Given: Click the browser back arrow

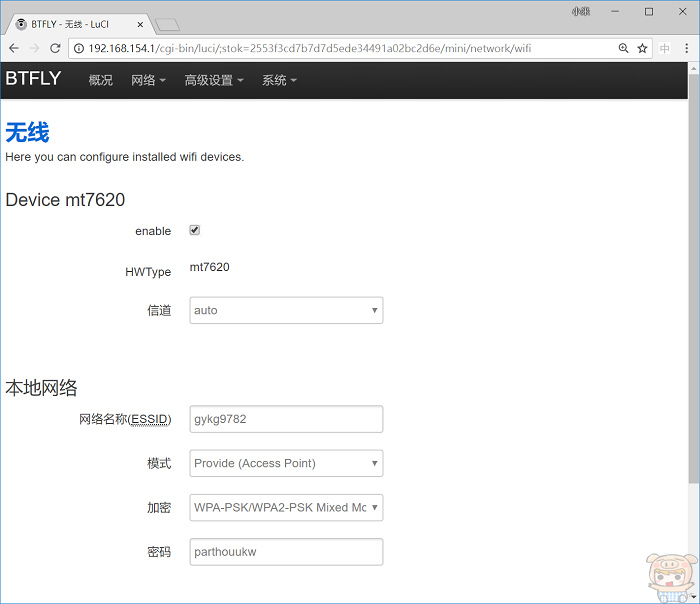Looking at the screenshot, I should pyautogui.click(x=14, y=48).
